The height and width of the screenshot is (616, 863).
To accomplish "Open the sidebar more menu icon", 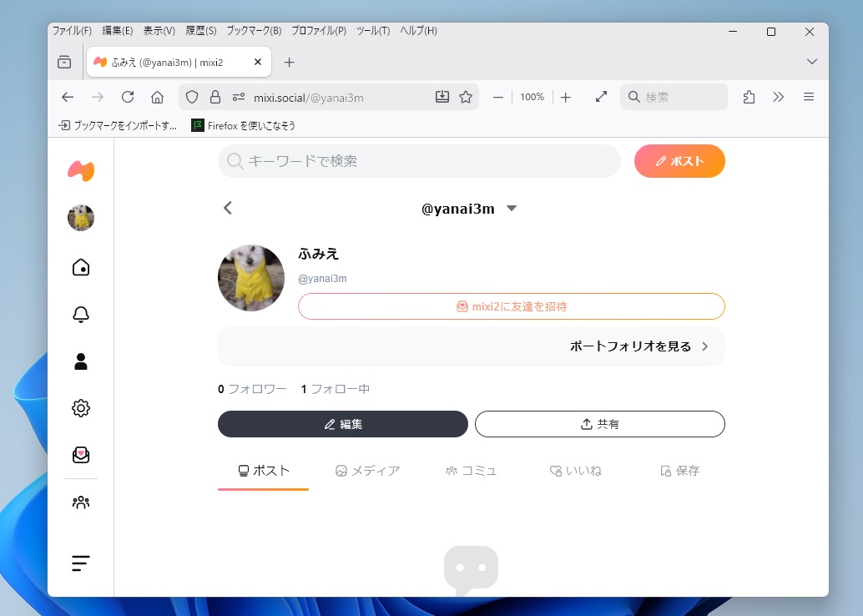I will 81,563.
